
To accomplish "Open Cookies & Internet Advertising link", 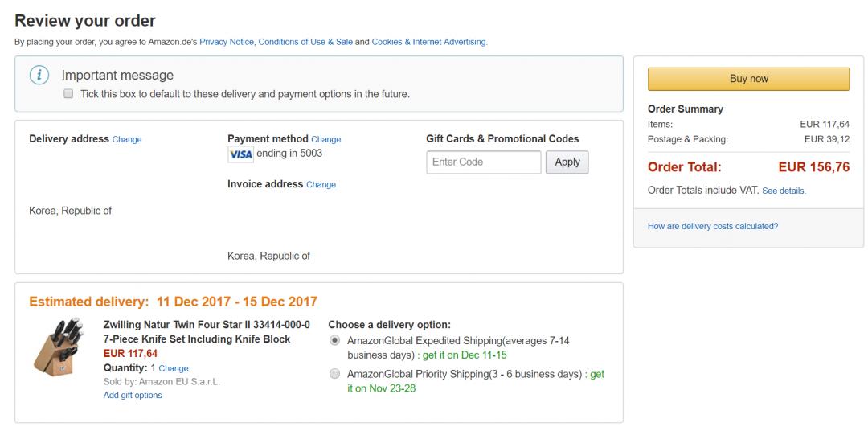I will (428, 42).
